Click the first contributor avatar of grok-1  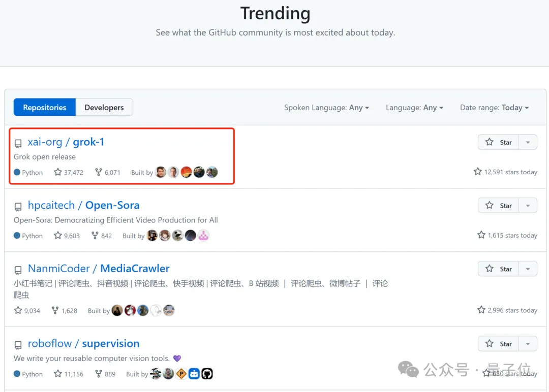point(161,172)
